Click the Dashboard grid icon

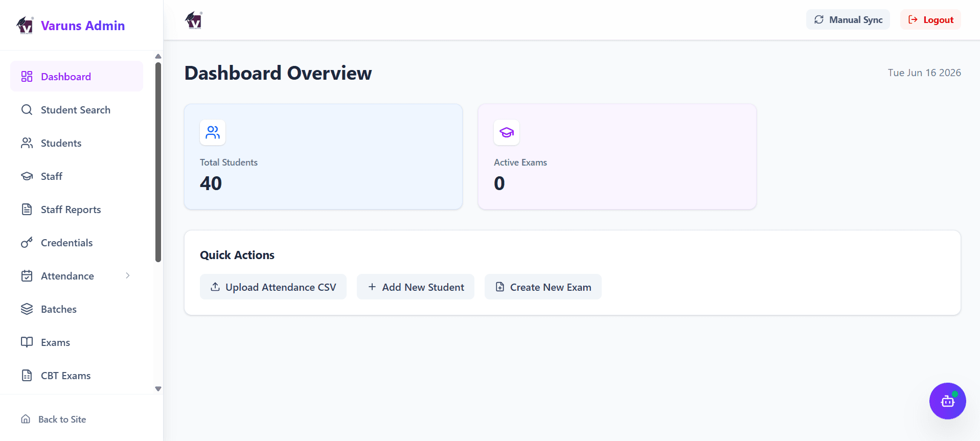click(x=27, y=77)
